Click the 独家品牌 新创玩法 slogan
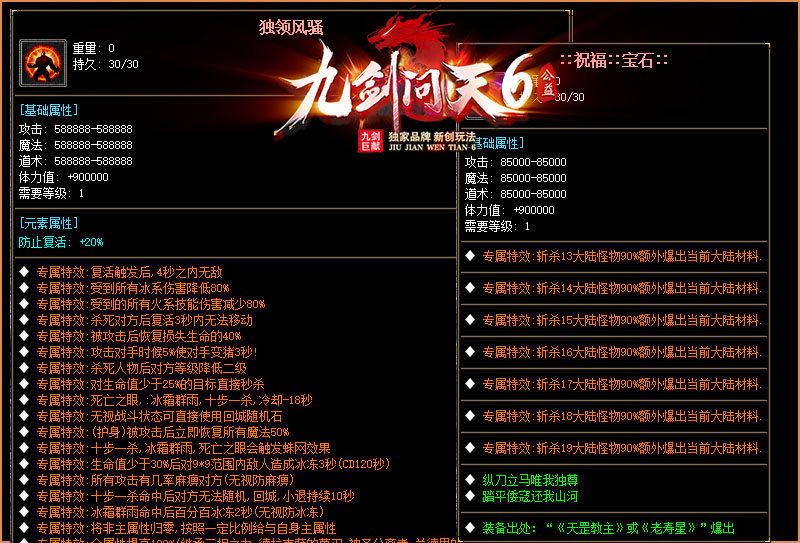Image resolution: width=800 pixels, height=543 pixels. click(431, 136)
